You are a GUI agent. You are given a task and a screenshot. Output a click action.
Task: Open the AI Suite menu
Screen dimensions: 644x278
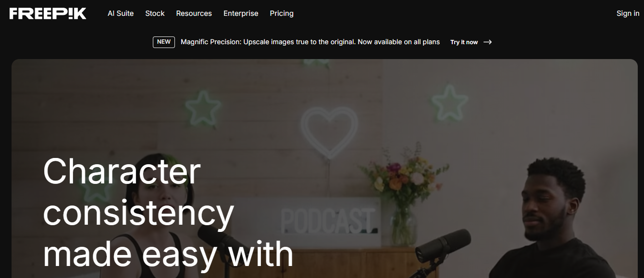tap(121, 13)
